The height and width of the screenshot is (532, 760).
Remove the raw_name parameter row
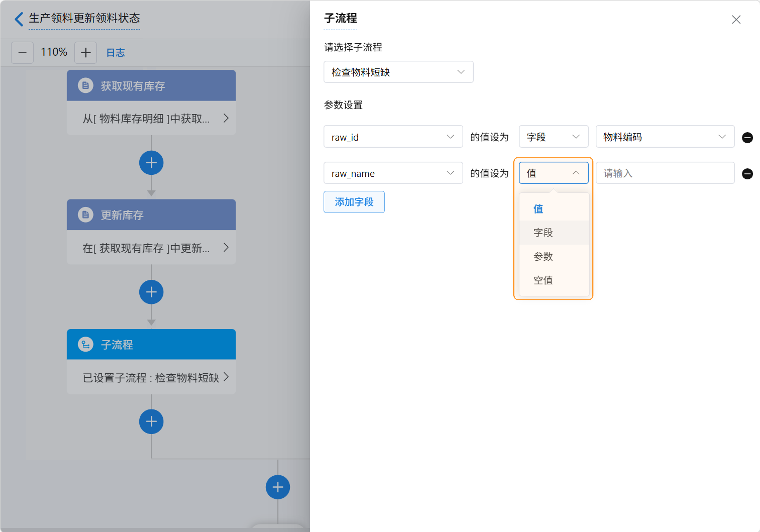click(x=747, y=174)
